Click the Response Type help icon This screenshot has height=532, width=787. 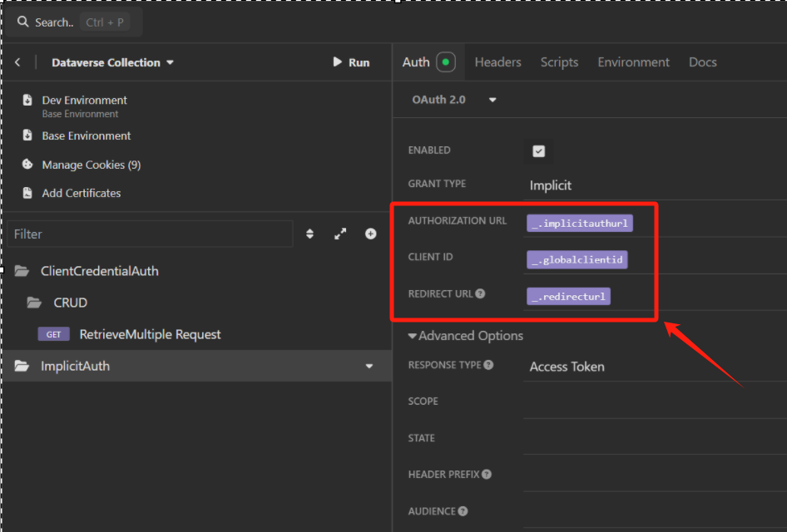488,365
